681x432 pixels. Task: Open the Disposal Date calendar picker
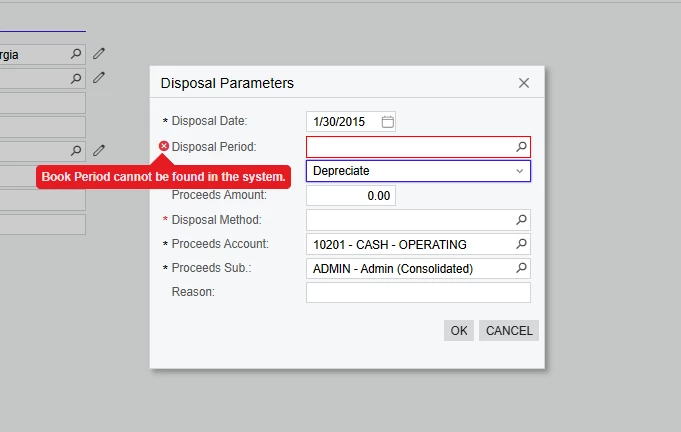[x=388, y=122]
